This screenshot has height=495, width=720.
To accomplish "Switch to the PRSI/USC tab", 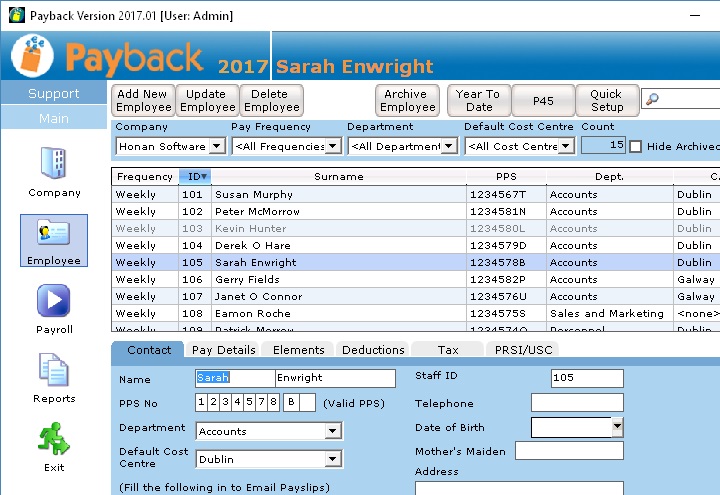I will pos(523,350).
